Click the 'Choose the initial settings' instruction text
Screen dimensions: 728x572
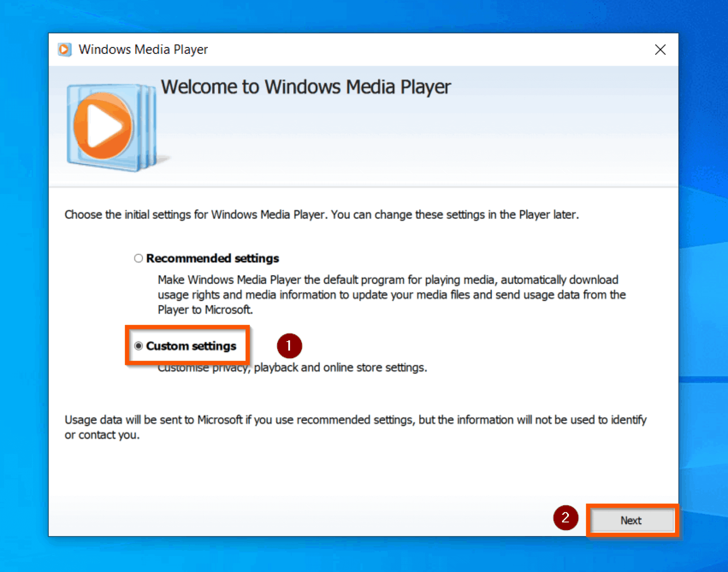point(322,215)
